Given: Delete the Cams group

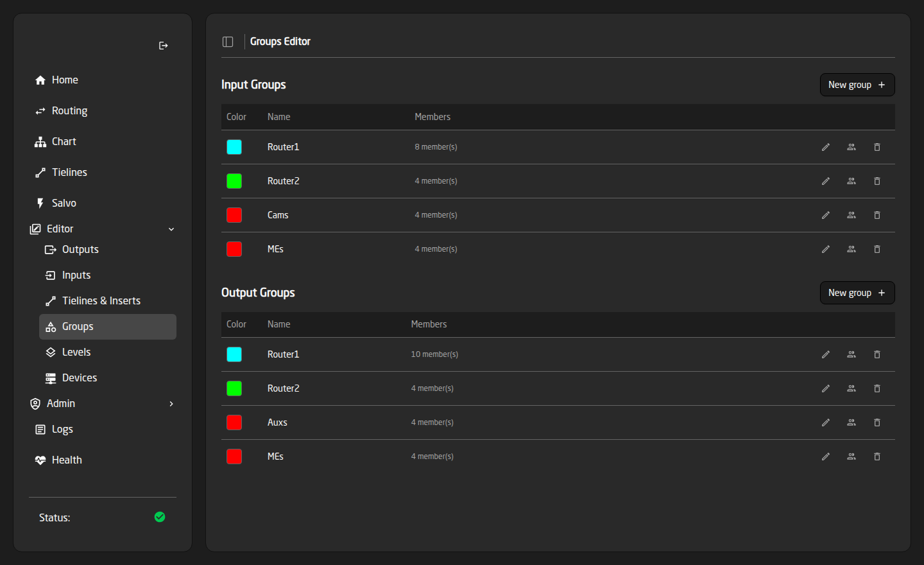Looking at the screenshot, I should 877,215.
